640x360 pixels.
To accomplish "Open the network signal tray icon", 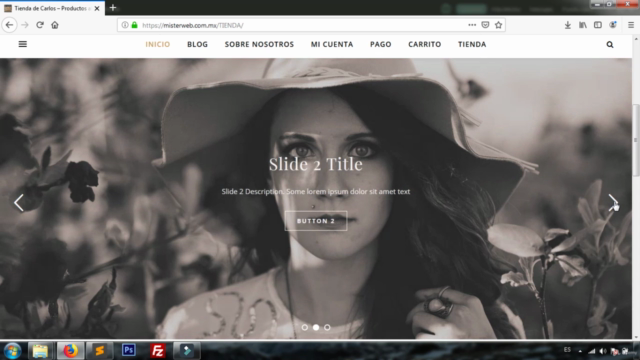I will click(591, 351).
